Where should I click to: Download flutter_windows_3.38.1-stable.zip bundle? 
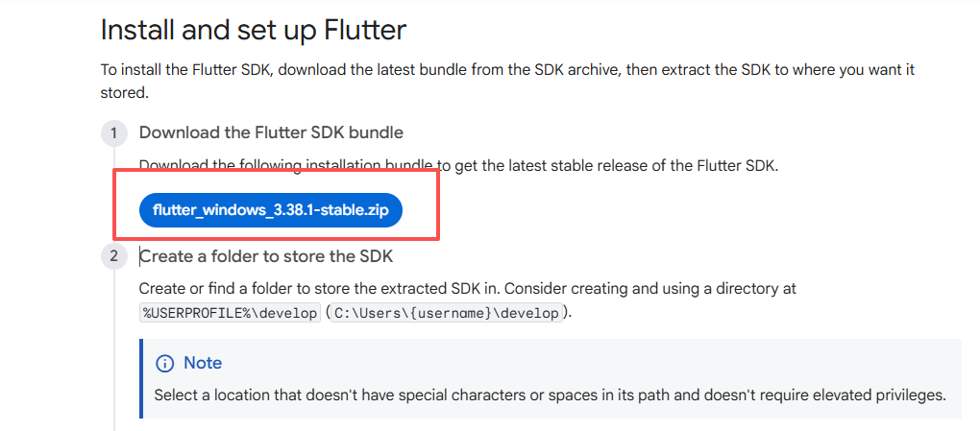(270, 209)
